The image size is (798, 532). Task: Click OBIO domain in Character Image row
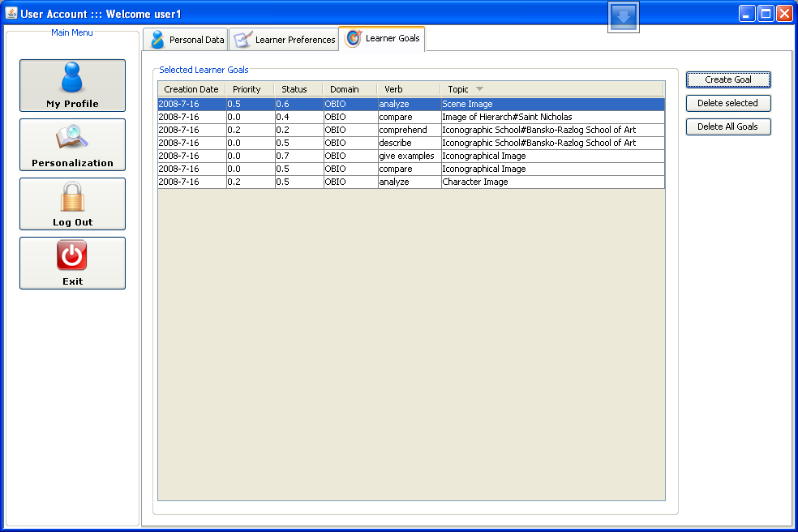click(x=336, y=182)
